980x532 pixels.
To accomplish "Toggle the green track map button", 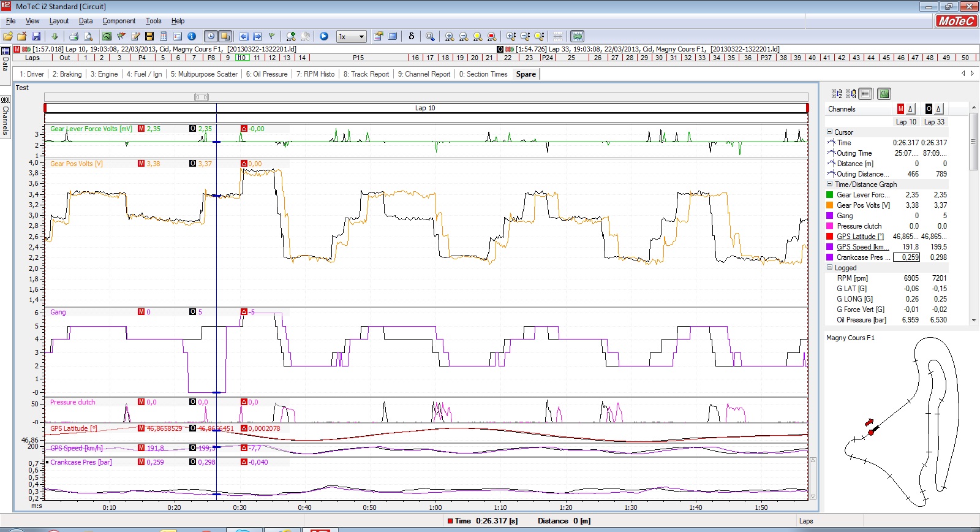I will pos(884,94).
